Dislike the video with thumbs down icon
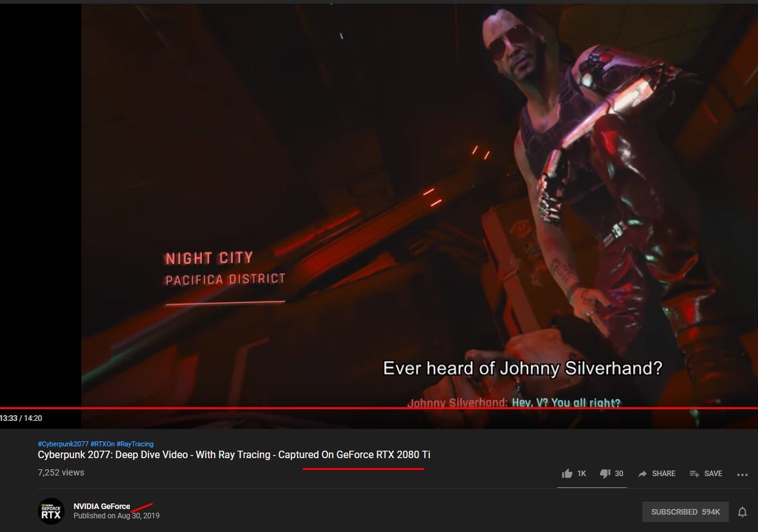Screen dimensions: 758x532 (x=605, y=474)
